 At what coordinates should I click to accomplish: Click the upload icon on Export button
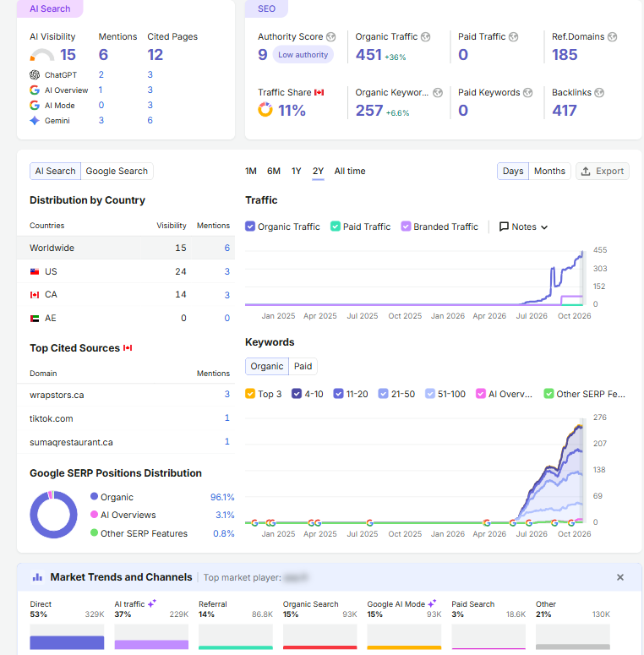point(586,172)
